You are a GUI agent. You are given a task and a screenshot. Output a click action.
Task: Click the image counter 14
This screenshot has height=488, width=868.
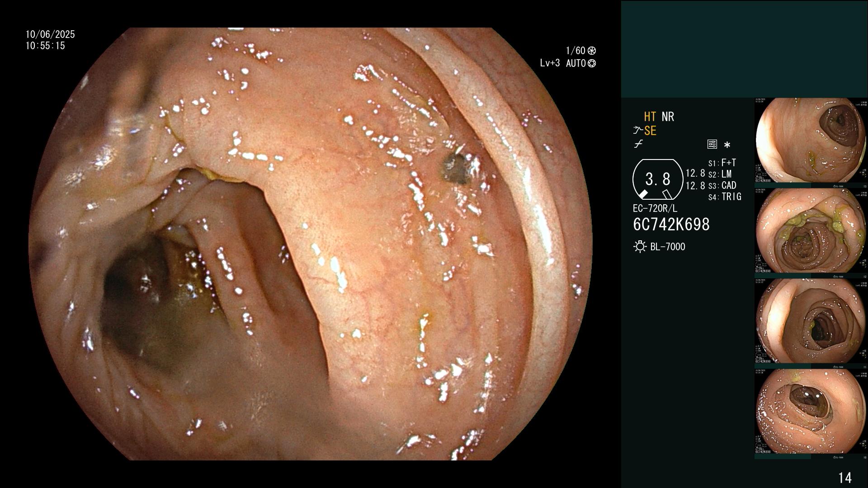845,478
